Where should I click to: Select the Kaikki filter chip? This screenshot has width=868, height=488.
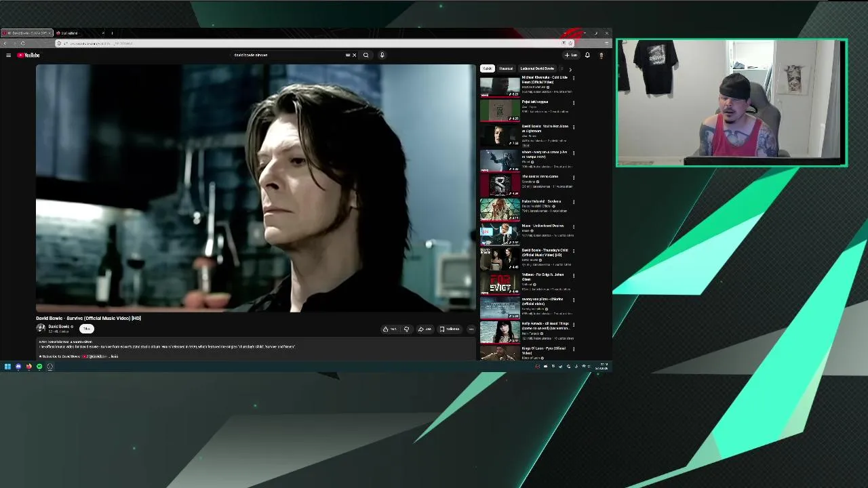click(487, 68)
